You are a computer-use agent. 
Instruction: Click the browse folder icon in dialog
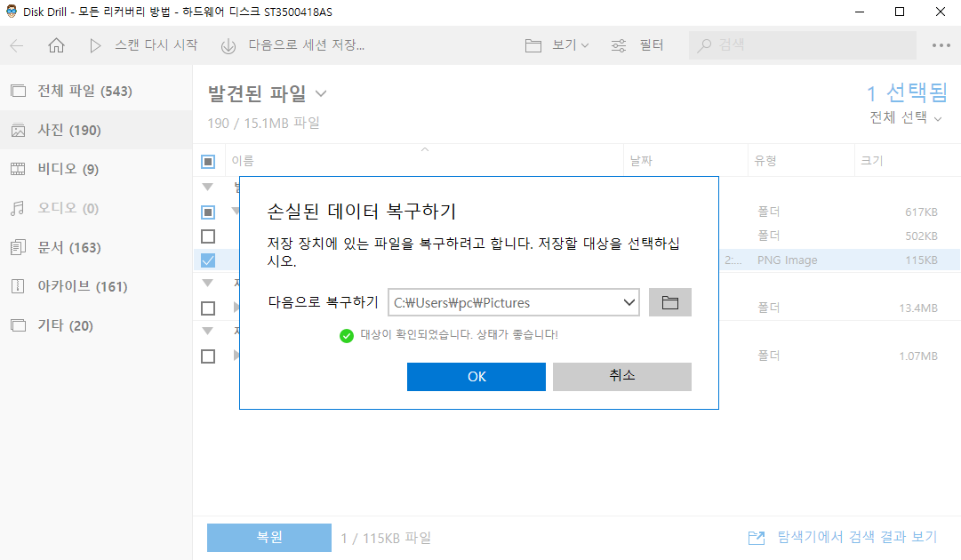pos(670,303)
